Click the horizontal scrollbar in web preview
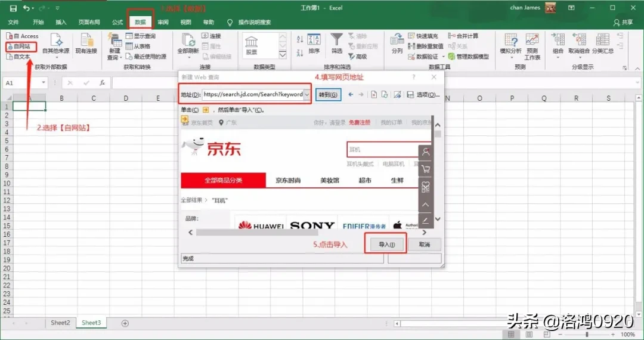Viewport: 644px width, 340px height. coord(256,233)
